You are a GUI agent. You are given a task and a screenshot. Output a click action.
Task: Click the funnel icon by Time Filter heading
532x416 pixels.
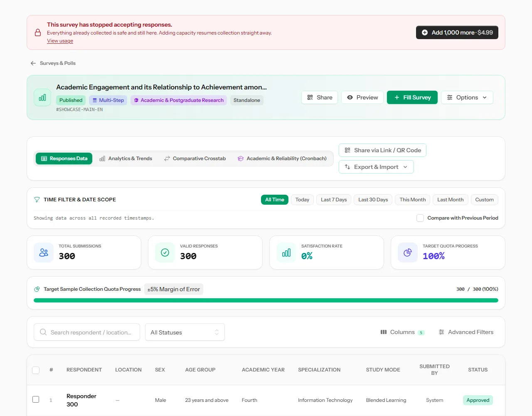tap(37, 200)
